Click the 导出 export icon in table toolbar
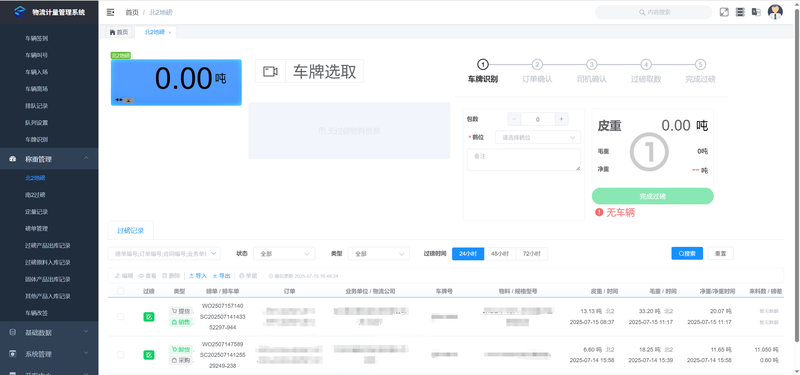 pyautogui.click(x=221, y=276)
